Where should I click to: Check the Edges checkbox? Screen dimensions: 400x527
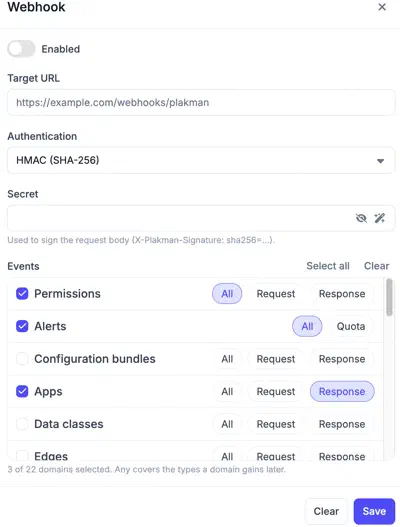22,456
